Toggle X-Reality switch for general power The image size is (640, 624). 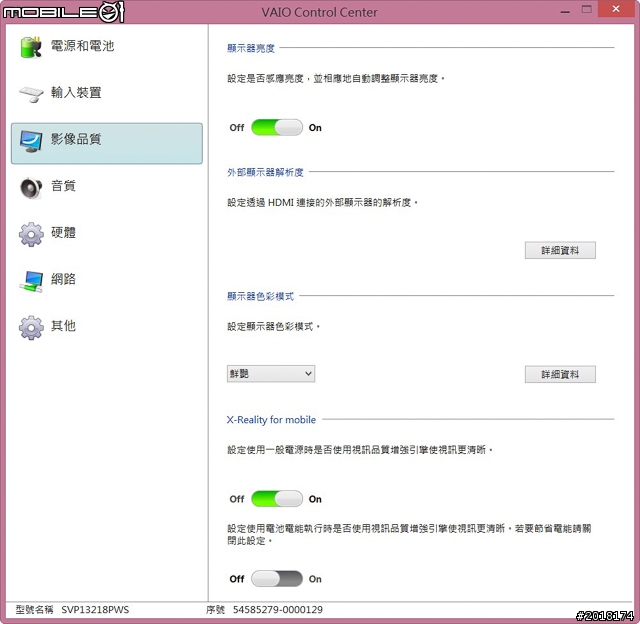[x=277, y=499]
